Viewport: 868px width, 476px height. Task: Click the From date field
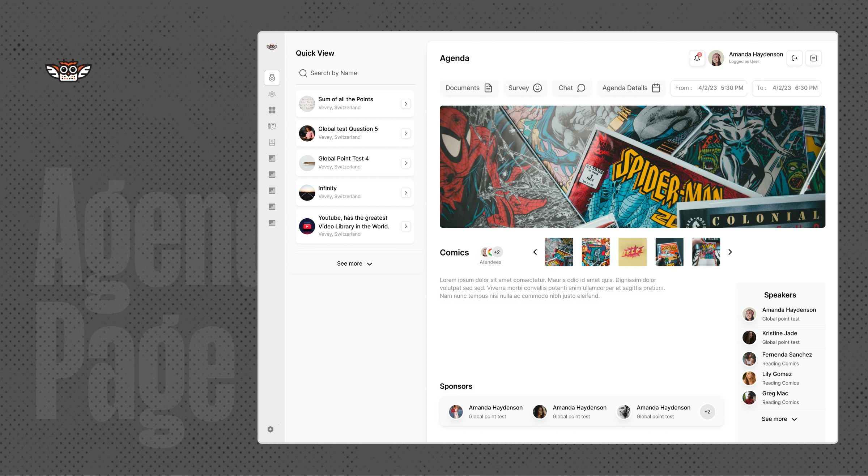point(709,88)
